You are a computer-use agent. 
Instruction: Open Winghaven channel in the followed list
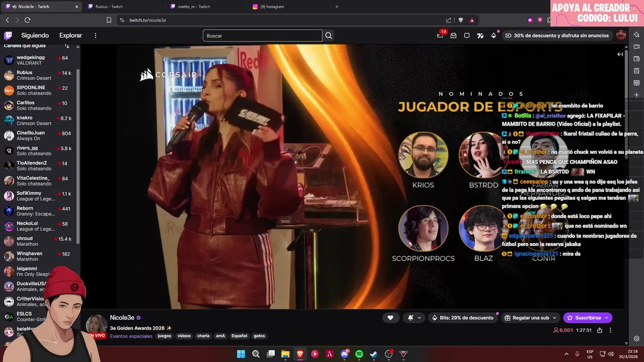coord(39,256)
